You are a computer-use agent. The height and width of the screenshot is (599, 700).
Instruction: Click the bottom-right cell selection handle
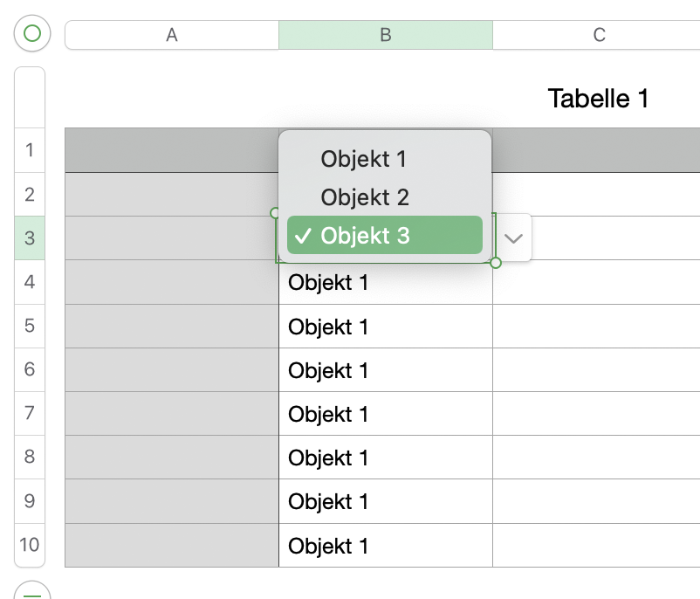tap(496, 263)
